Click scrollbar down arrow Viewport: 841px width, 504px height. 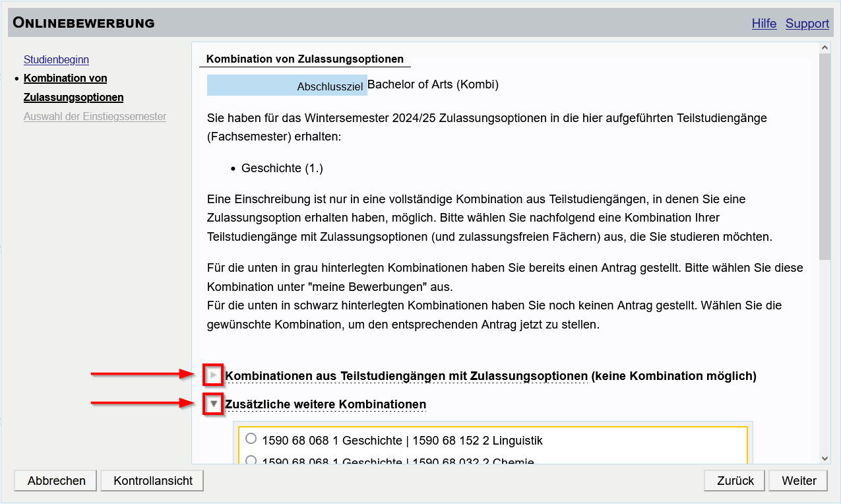point(825,458)
